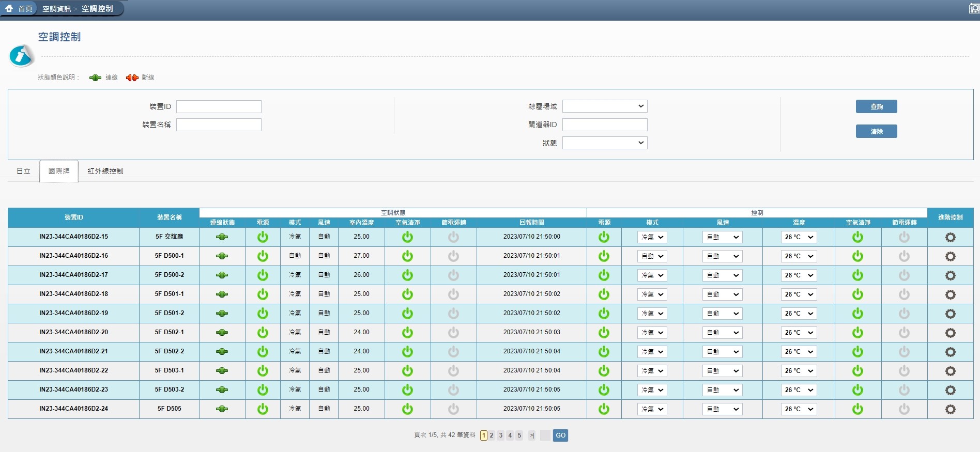
Task: Click connection status icon for IN23-344CA40186D2-15
Action: point(222,237)
